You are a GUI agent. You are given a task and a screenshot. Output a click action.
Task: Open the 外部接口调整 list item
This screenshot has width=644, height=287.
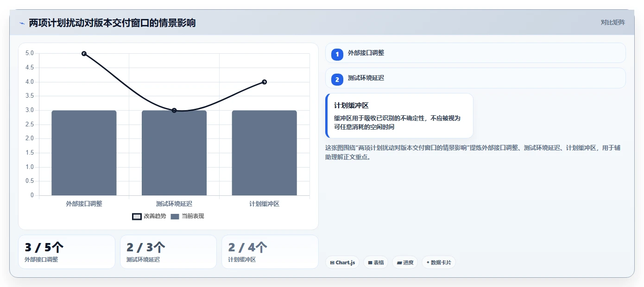pos(475,53)
